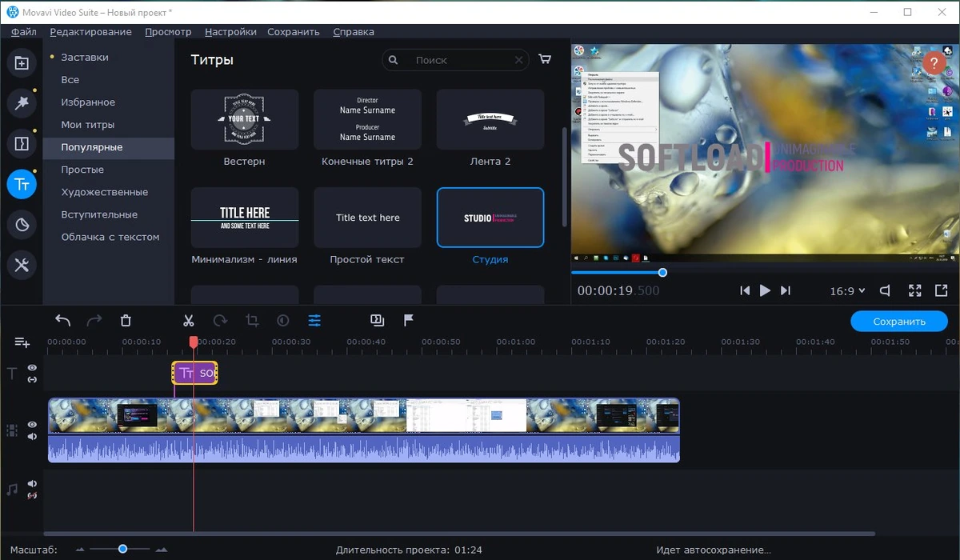The height and width of the screenshot is (560, 960).
Task: Clear the search field with X
Action: (x=519, y=60)
